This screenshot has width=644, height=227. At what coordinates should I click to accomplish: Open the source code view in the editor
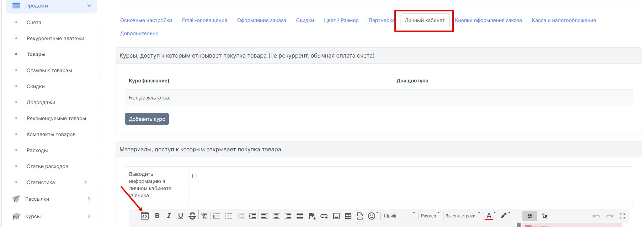tap(145, 216)
